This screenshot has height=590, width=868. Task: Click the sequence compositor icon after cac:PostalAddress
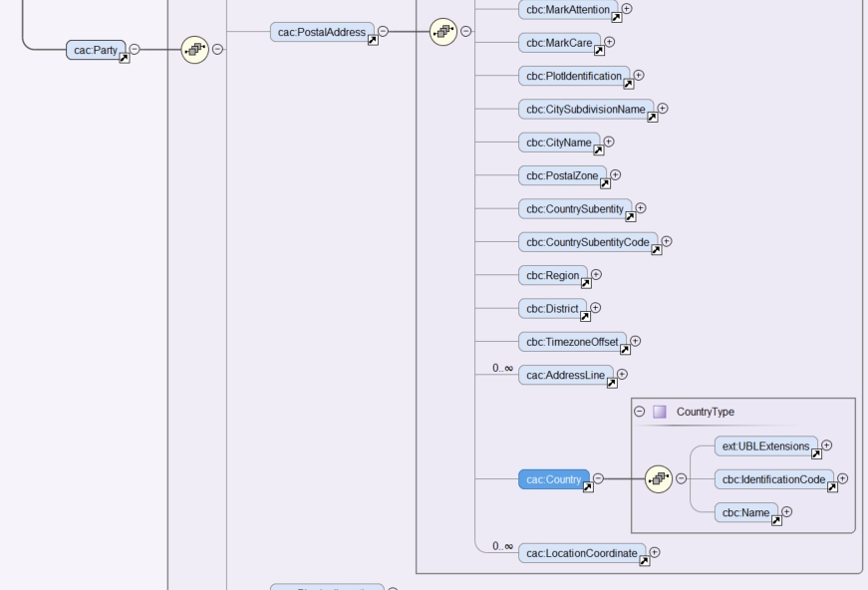[443, 32]
